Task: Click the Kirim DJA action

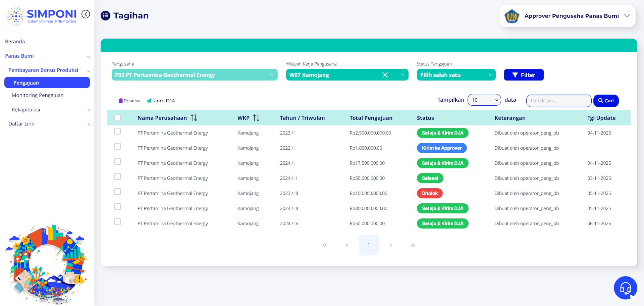Action: 161,101
